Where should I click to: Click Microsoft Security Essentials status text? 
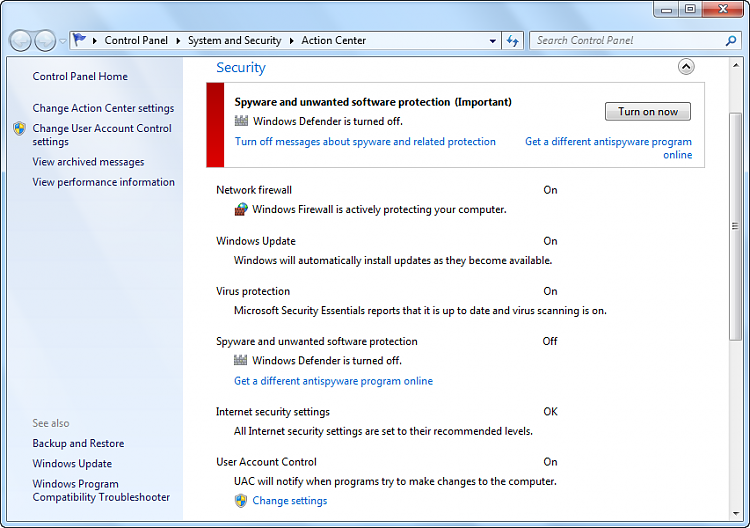[420, 311]
